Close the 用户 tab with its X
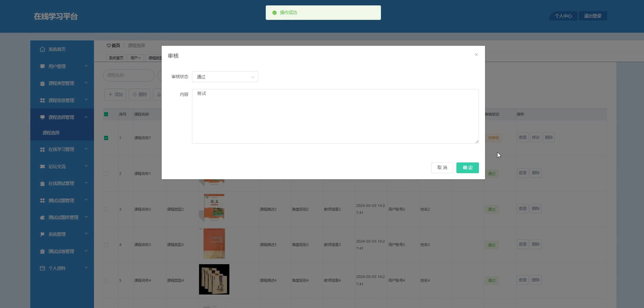644x308 pixels. [x=139, y=58]
